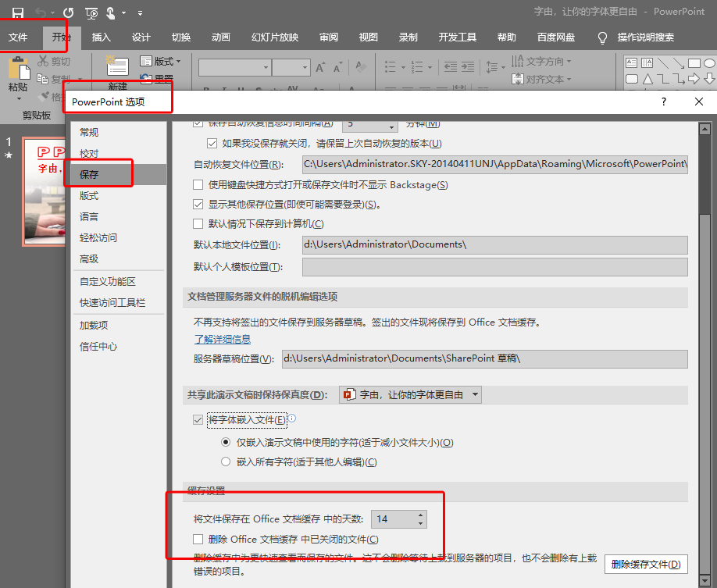Select 高级 in options sidebar
This screenshot has height=588, width=717.
(x=119, y=258)
